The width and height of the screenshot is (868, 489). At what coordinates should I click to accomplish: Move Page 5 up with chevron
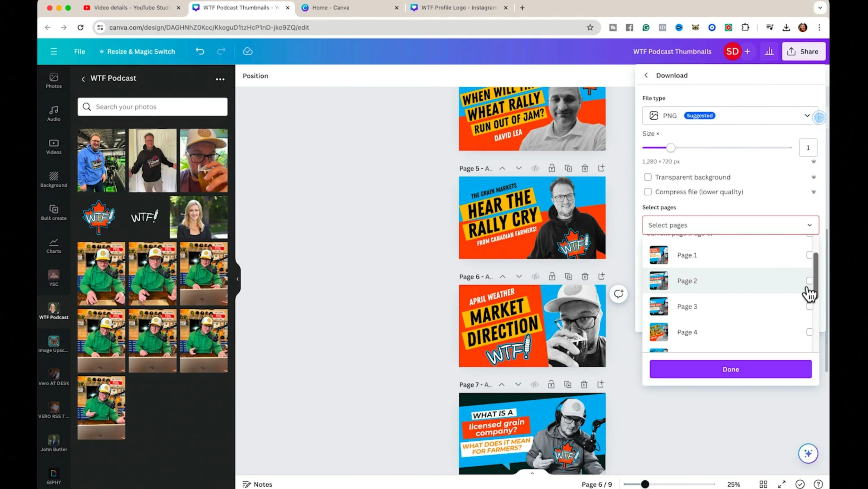[x=502, y=169]
